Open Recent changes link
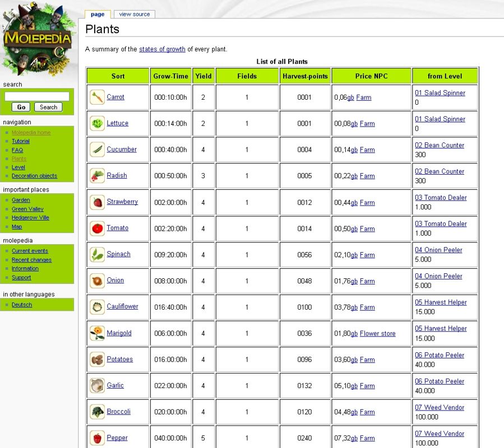 (31, 260)
